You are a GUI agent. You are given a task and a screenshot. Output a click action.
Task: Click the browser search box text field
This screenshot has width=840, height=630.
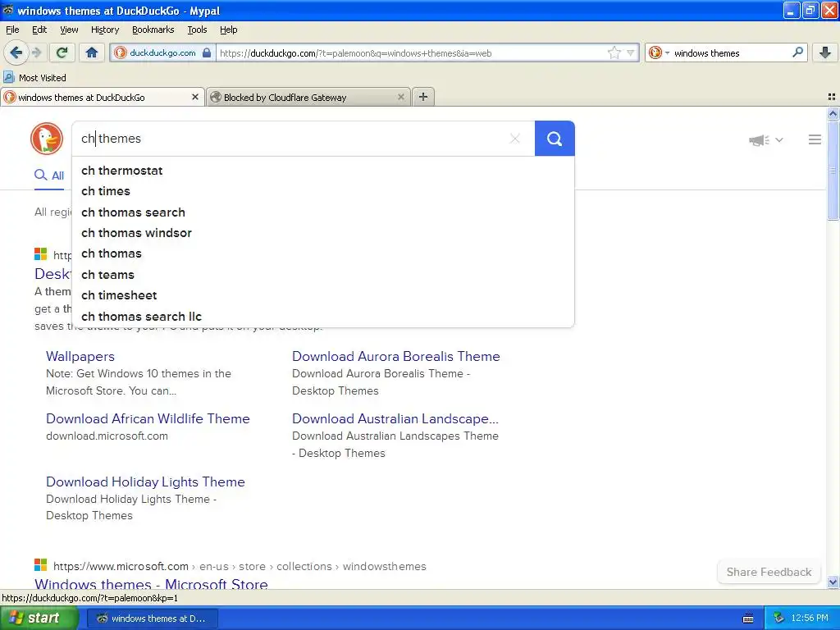click(731, 52)
